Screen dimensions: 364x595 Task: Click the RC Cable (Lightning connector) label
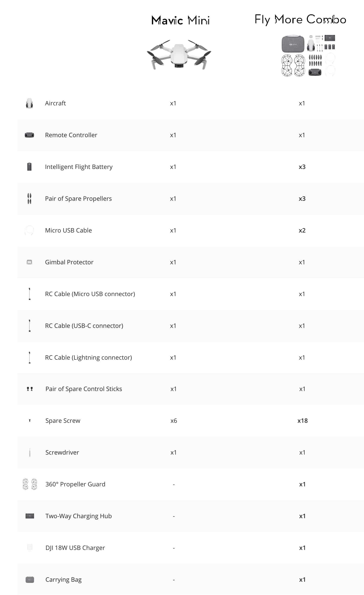[x=88, y=357]
